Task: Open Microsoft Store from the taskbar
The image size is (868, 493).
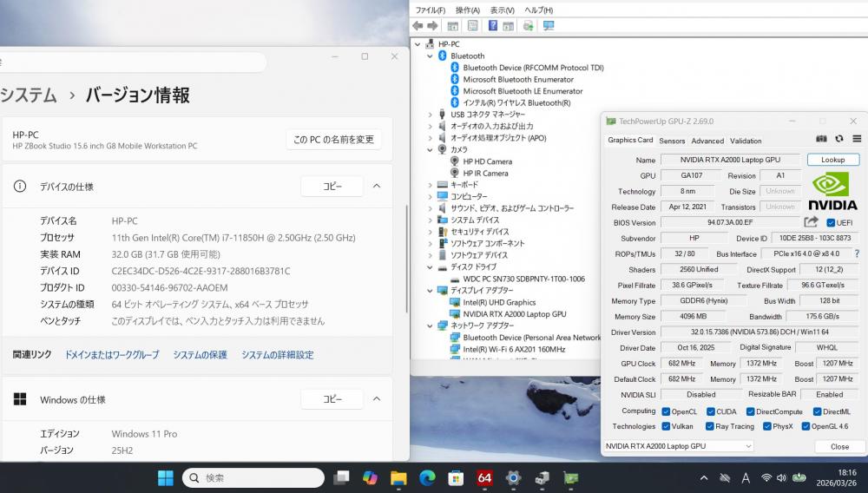Action: point(457,477)
